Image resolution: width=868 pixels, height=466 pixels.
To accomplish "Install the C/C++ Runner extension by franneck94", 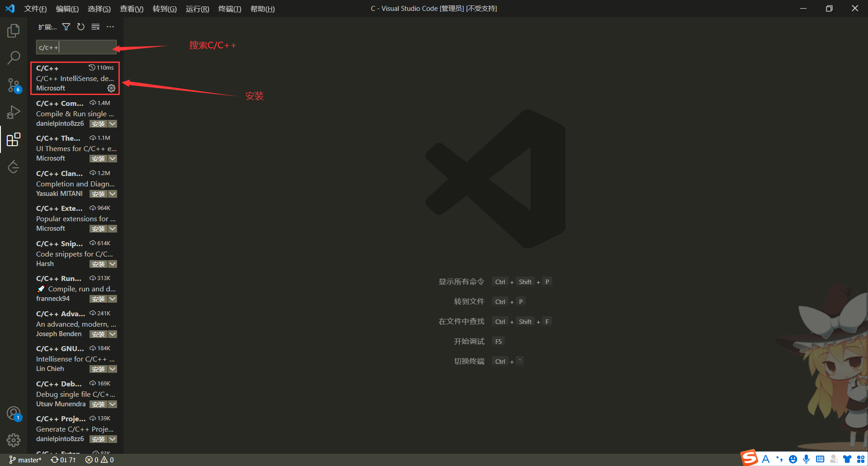I will [98, 299].
